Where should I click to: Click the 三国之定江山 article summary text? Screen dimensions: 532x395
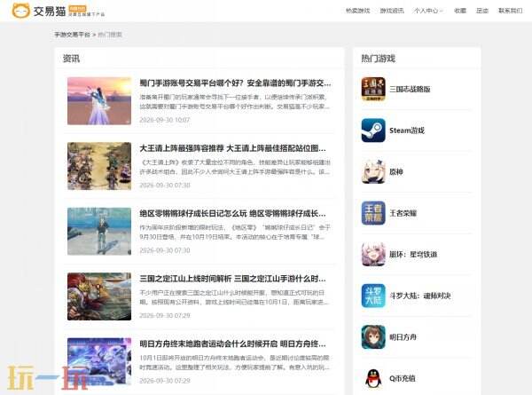coord(234,297)
